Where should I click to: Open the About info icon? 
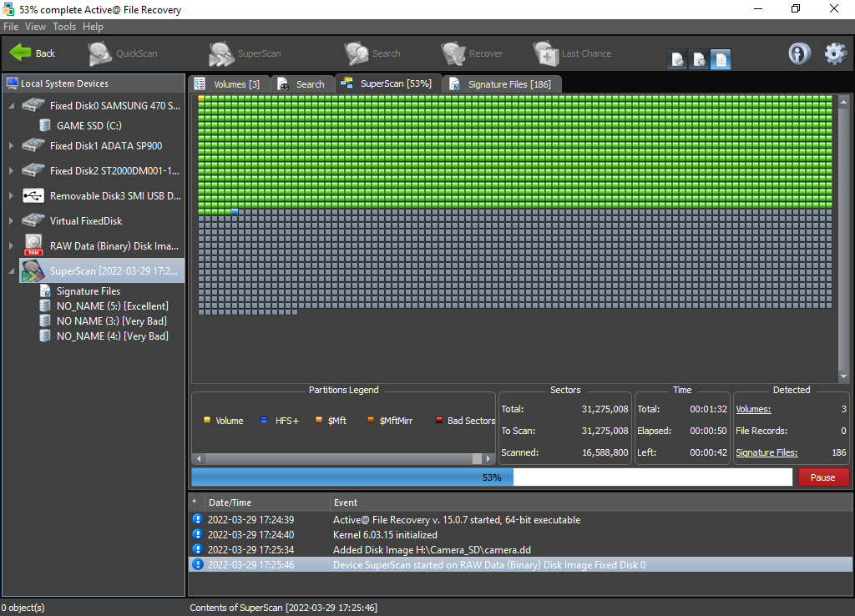[799, 53]
